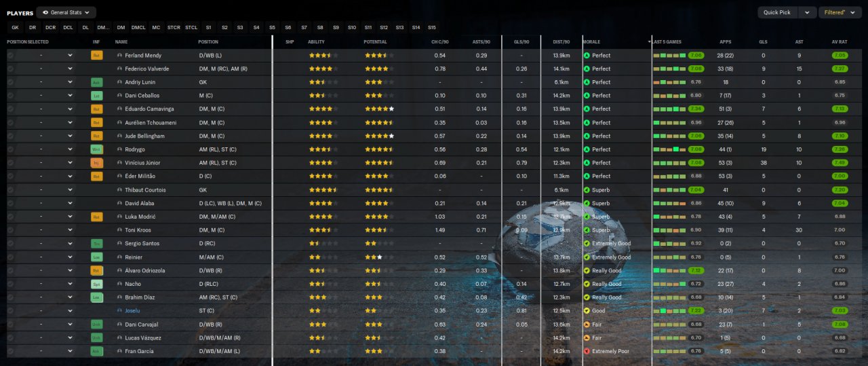Click the Rst status icon for Éder Militão

(x=96, y=177)
